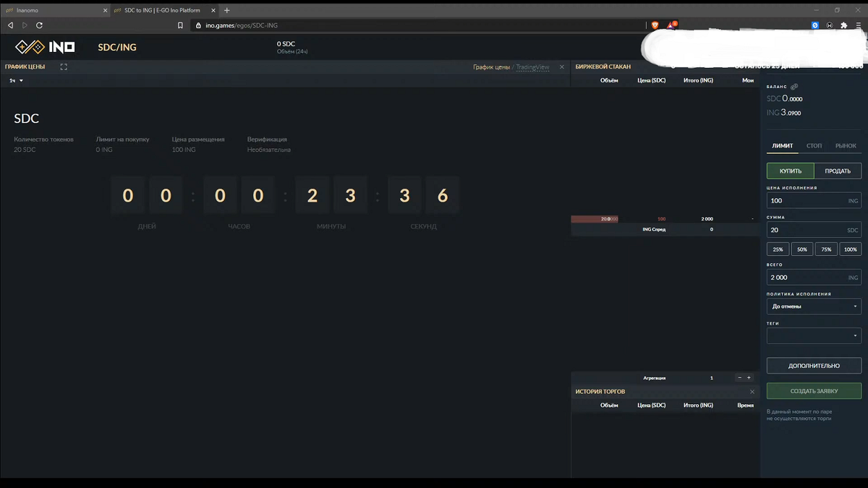Viewport: 868px width, 488px height.
Task: Go back using the browser back arrow
Action: 10,25
